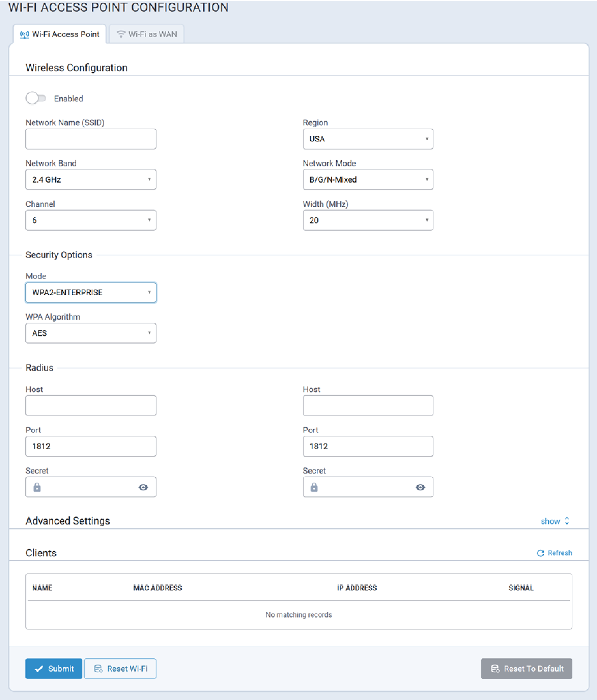Expand Advanced Settings with show link
Image resolution: width=597 pixels, height=700 pixels.
click(550, 521)
